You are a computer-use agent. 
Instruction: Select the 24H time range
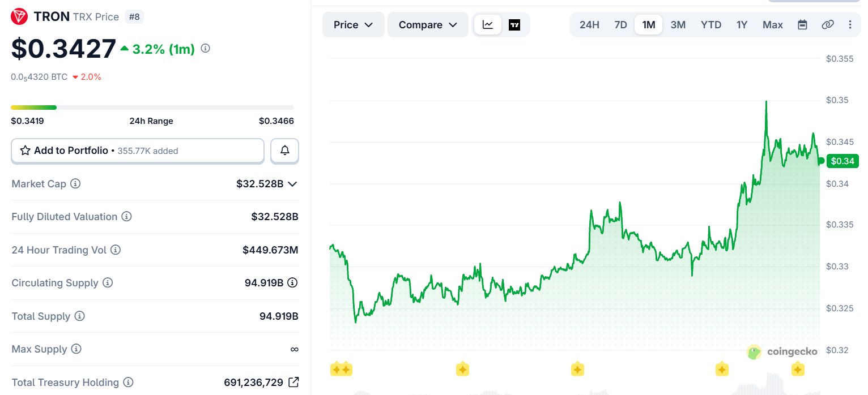tap(589, 25)
